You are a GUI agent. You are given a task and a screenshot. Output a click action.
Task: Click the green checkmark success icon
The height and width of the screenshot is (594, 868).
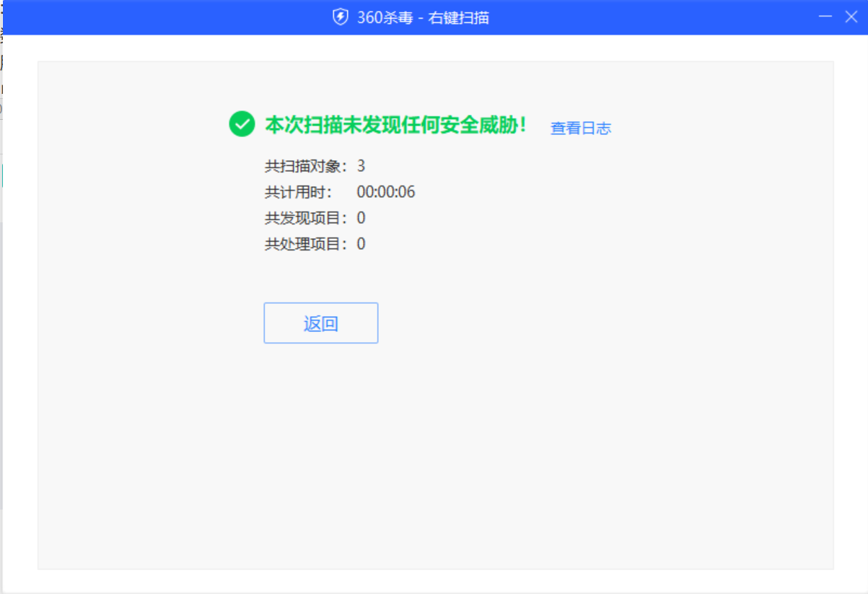[242, 124]
